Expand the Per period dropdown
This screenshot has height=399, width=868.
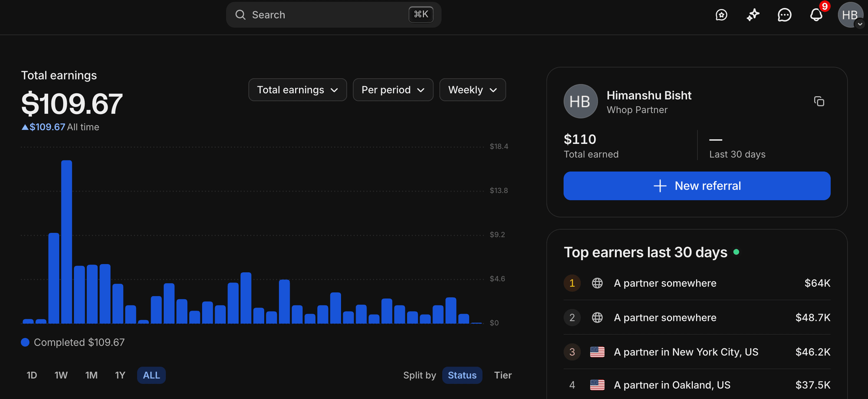393,90
